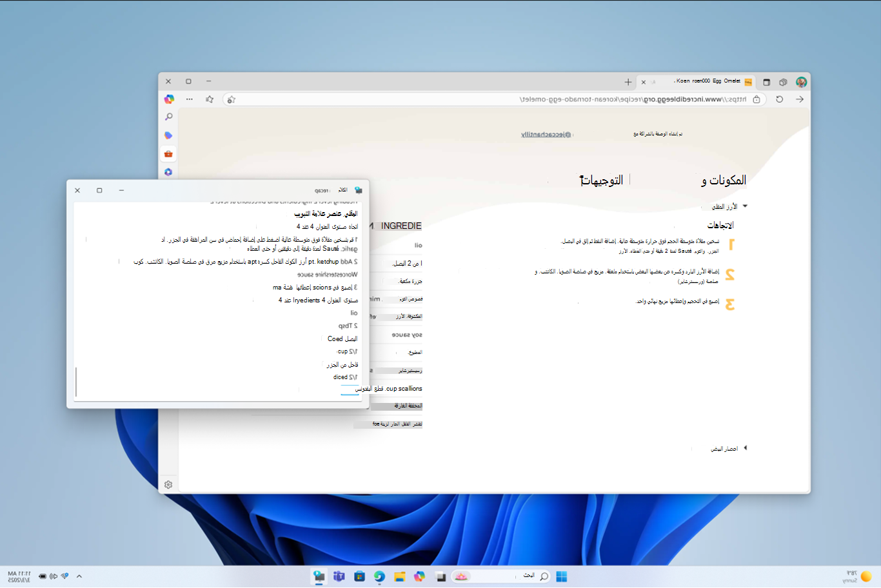Click the الاتجاهات heading on recipe page

click(x=720, y=225)
